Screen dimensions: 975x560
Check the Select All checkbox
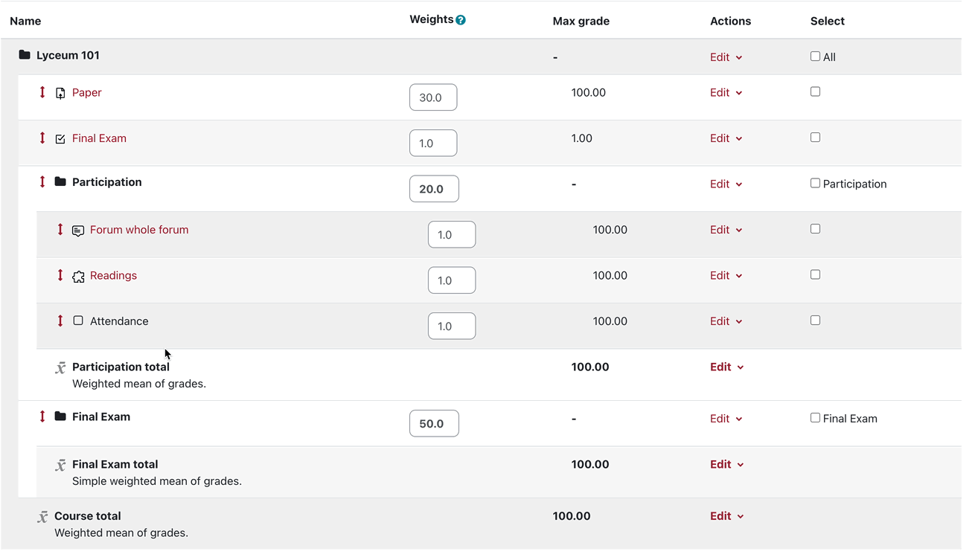pos(815,57)
